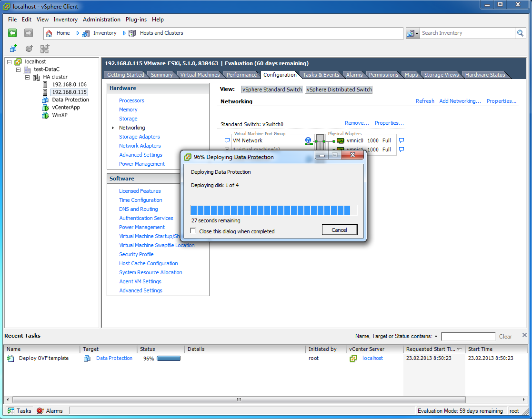
Task: Click the Inventory breadcrumb arrow
Action: [x=124, y=33]
